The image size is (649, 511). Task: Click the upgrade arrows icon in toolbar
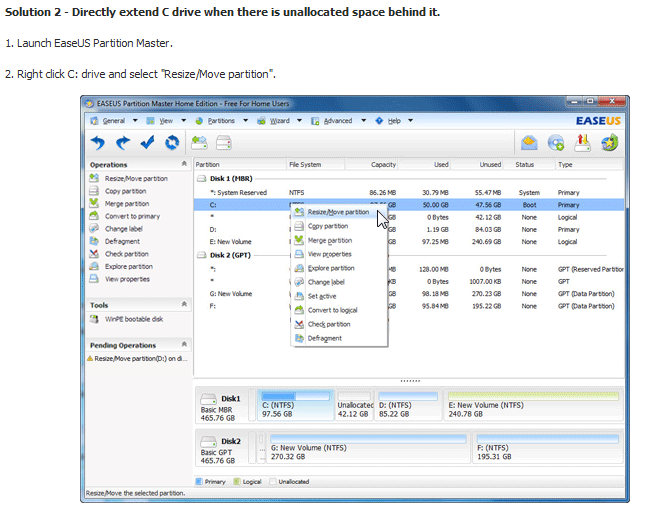click(x=582, y=143)
